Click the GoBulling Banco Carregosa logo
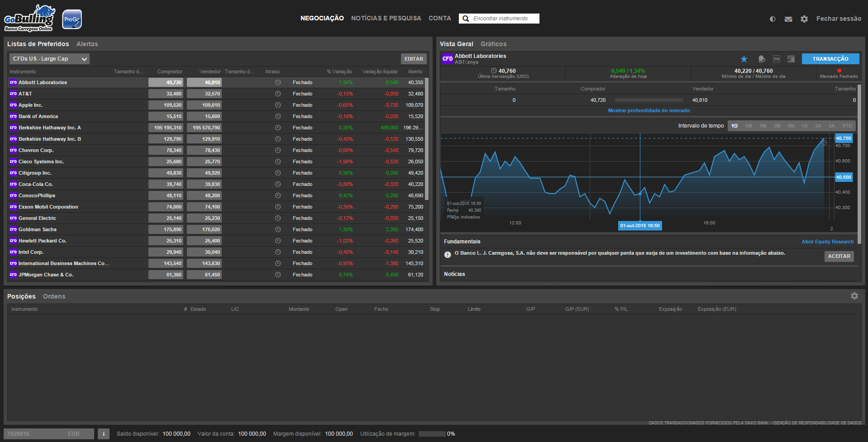Screen dimensions: 868x442 [x=29, y=18]
